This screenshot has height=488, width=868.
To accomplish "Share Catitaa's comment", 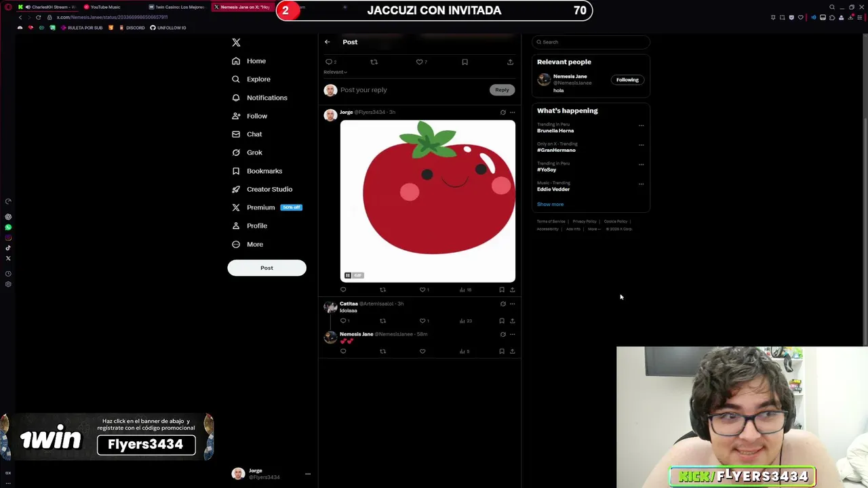I will [512, 321].
